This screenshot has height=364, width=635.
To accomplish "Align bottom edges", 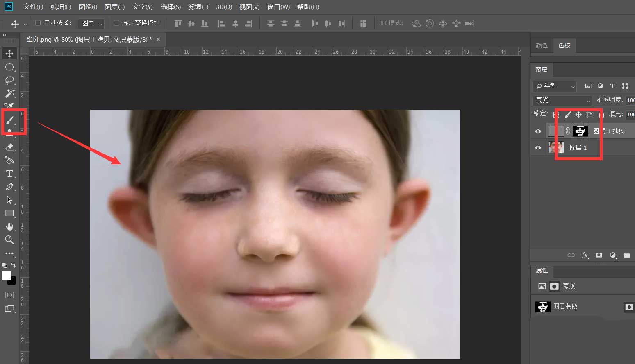I will tap(205, 24).
